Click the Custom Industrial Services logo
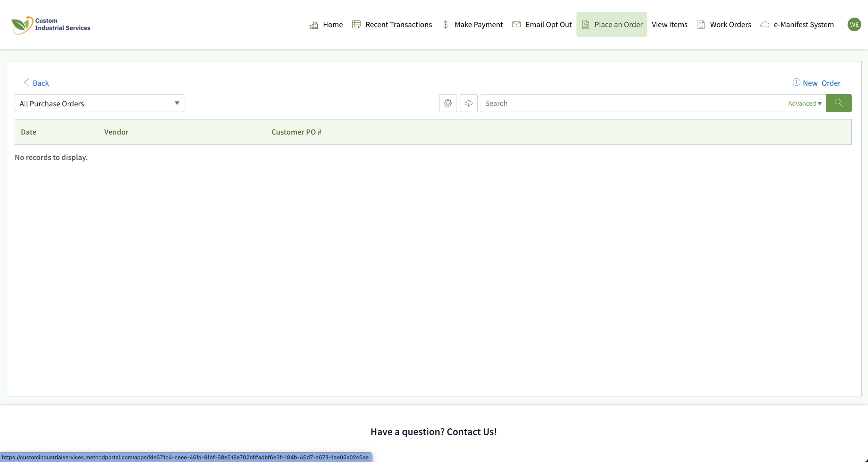Viewport: 868px width, 462px height. (x=51, y=25)
